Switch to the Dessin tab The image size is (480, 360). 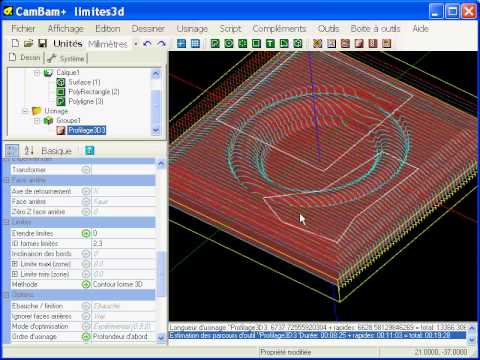pyautogui.click(x=25, y=58)
